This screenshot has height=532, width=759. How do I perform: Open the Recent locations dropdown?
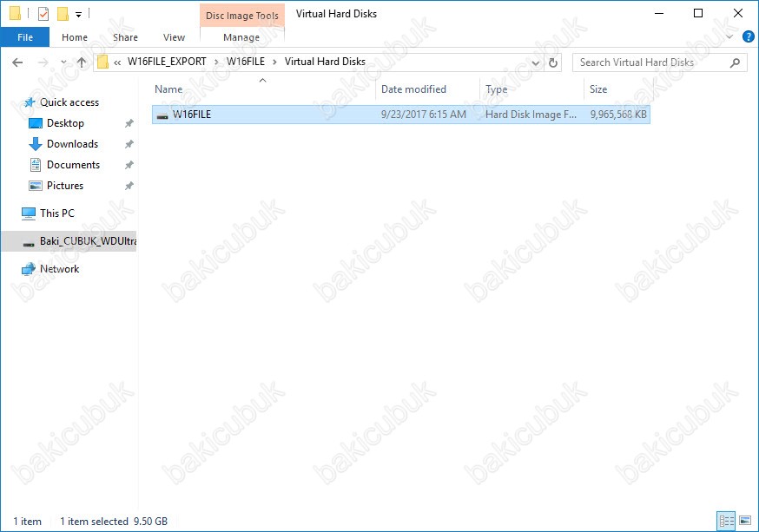point(63,62)
